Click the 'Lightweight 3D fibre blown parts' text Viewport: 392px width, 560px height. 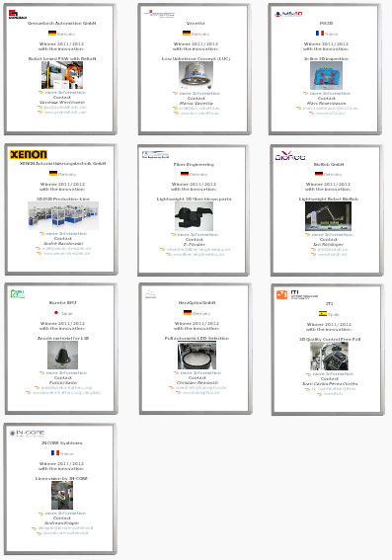pyautogui.click(x=195, y=199)
